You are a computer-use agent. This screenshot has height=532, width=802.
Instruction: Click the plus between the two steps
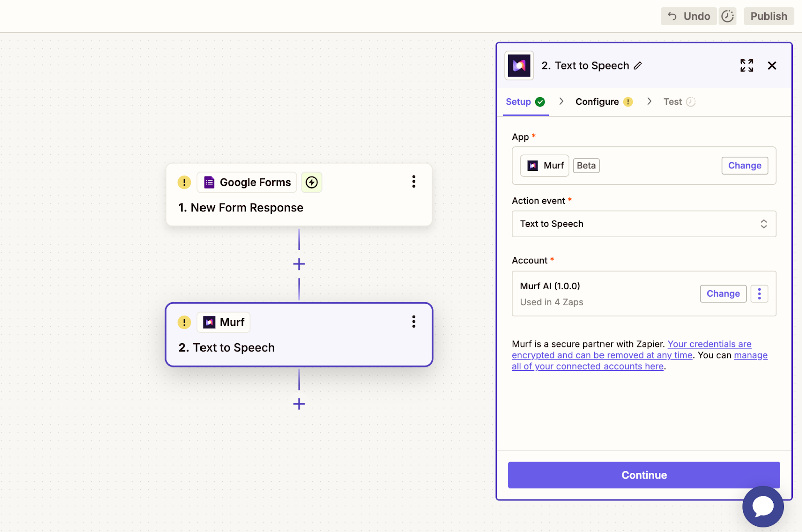click(x=299, y=264)
